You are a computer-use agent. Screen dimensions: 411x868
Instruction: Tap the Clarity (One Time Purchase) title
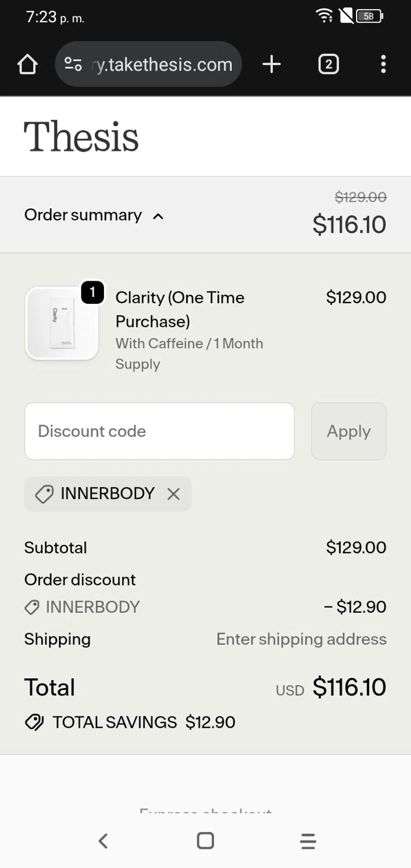click(x=180, y=309)
